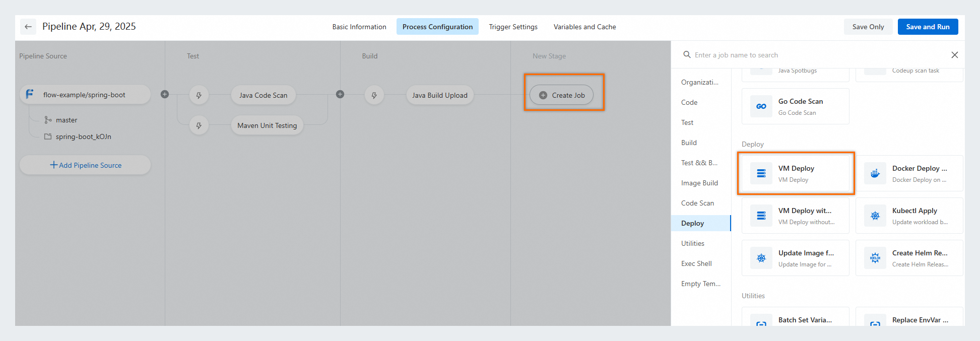Image resolution: width=980 pixels, height=341 pixels.
Task: Select Build category in sidebar
Action: (x=701, y=143)
